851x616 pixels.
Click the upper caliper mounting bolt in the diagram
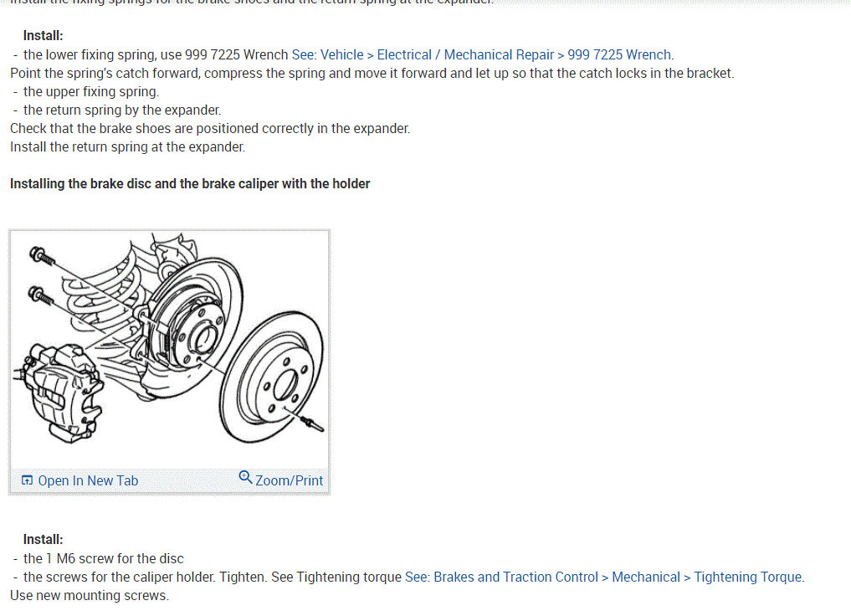[x=42, y=255]
